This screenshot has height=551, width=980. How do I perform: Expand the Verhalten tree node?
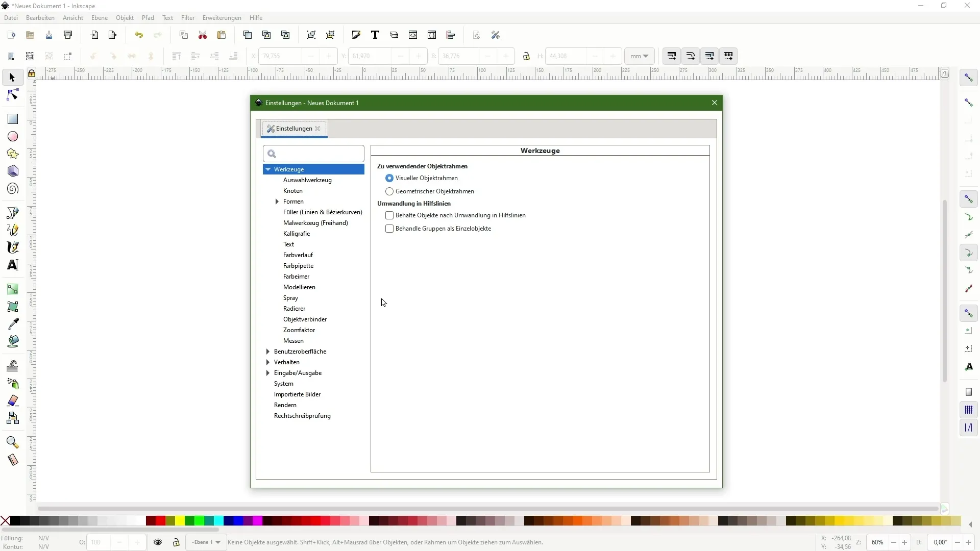point(268,362)
